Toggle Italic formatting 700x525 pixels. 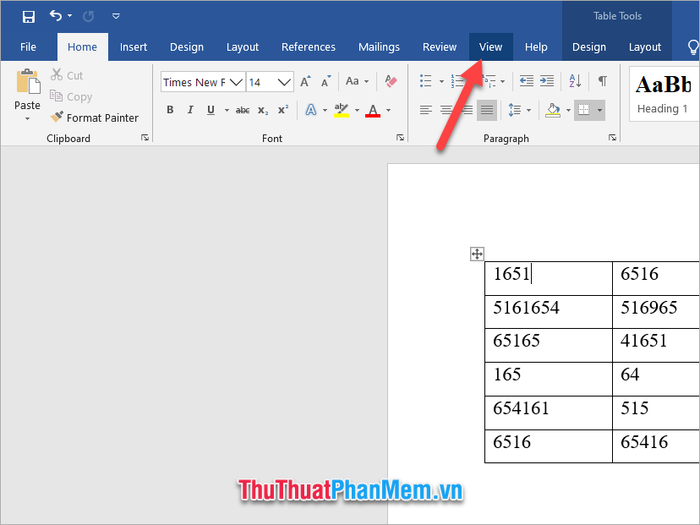click(189, 110)
